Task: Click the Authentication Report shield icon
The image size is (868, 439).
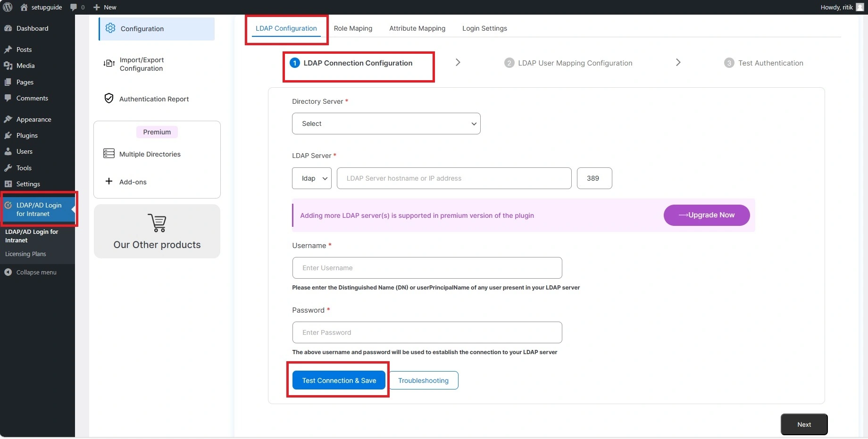Action: click(109, 99)
